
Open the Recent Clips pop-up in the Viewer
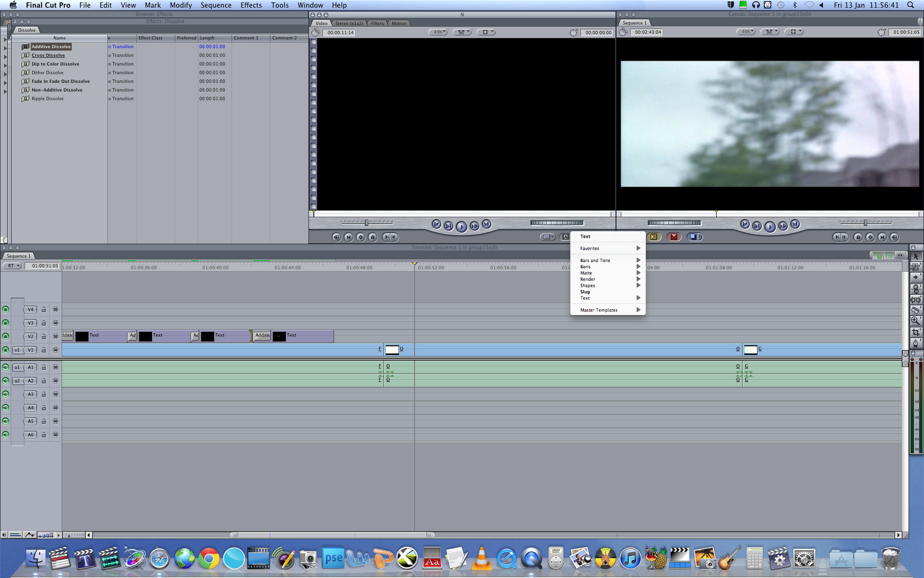[x=547, y=237]
